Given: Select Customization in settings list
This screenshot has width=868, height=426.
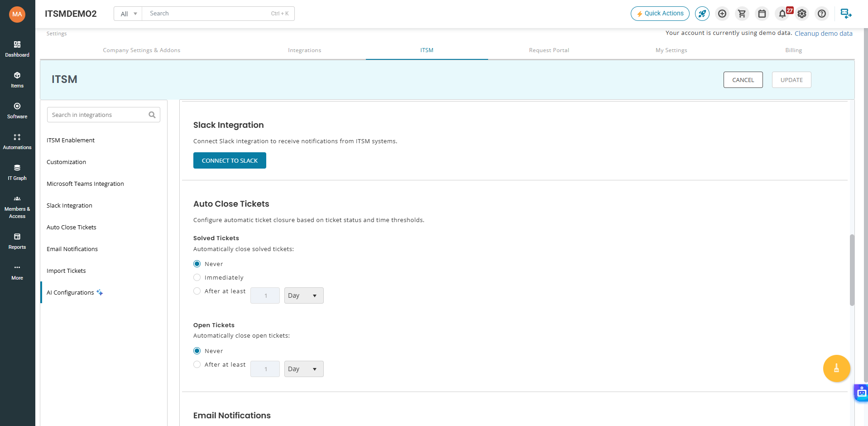Looking at the screenshot, I should pyautogui.click(x=66, y=162).
